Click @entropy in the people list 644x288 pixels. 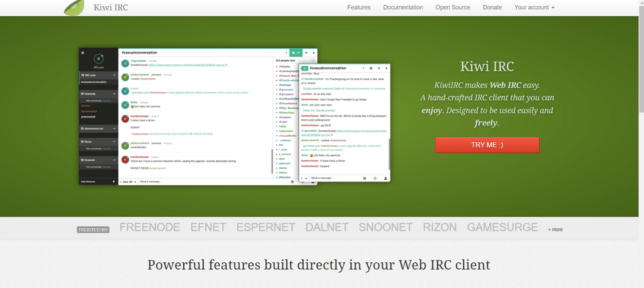point(285,85)
